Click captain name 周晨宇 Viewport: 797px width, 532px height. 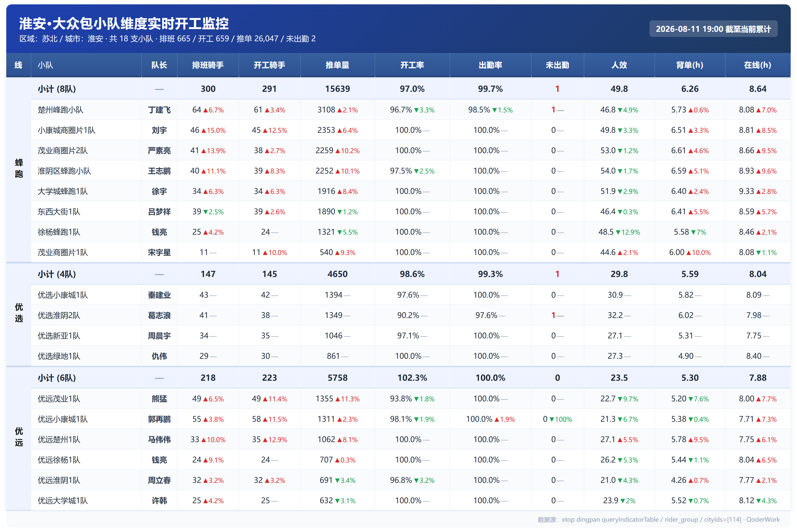pyautogui.click(x=159, y=336)
